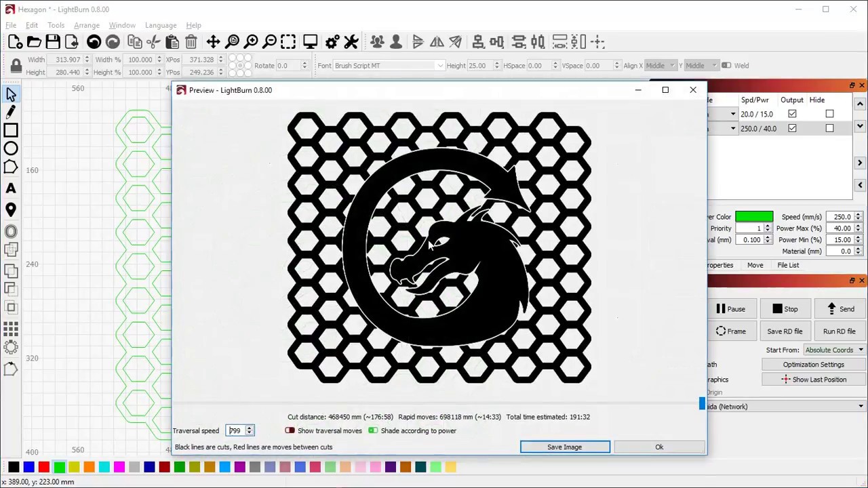The width and height of the screenshot is (868, 488).
Task: Open the Align Y Middle dropdown
Action: [x=701, y=66]
